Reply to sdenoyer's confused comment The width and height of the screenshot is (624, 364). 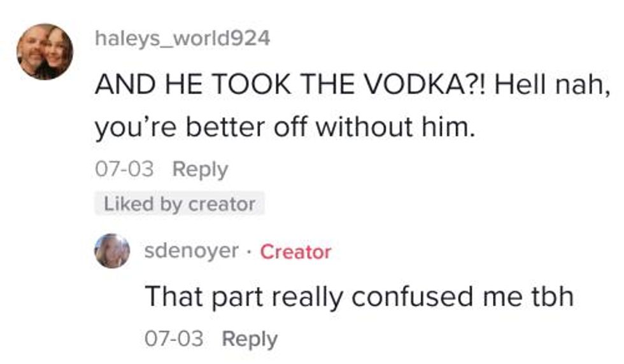click(250, 339)
